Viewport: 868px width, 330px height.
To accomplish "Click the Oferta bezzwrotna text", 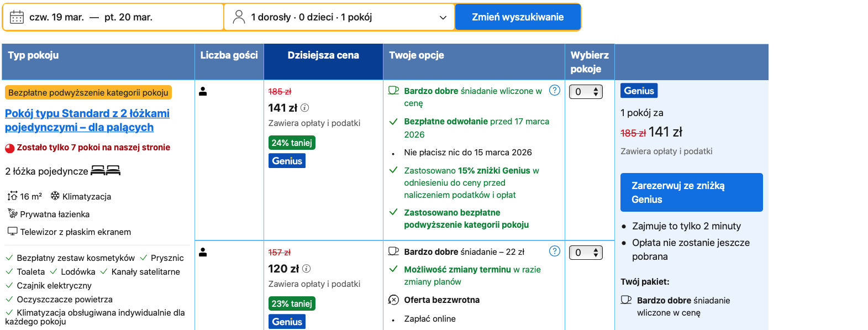I will coord(442,300).
